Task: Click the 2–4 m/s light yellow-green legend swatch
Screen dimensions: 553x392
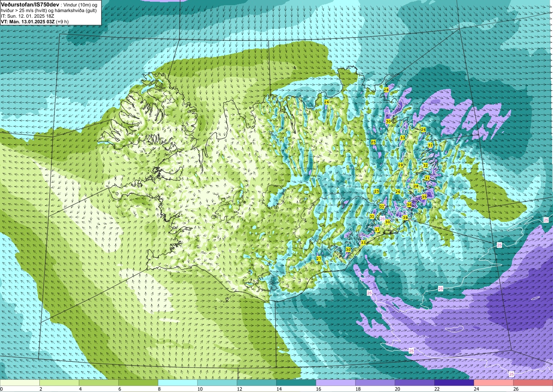Action: 59,383
